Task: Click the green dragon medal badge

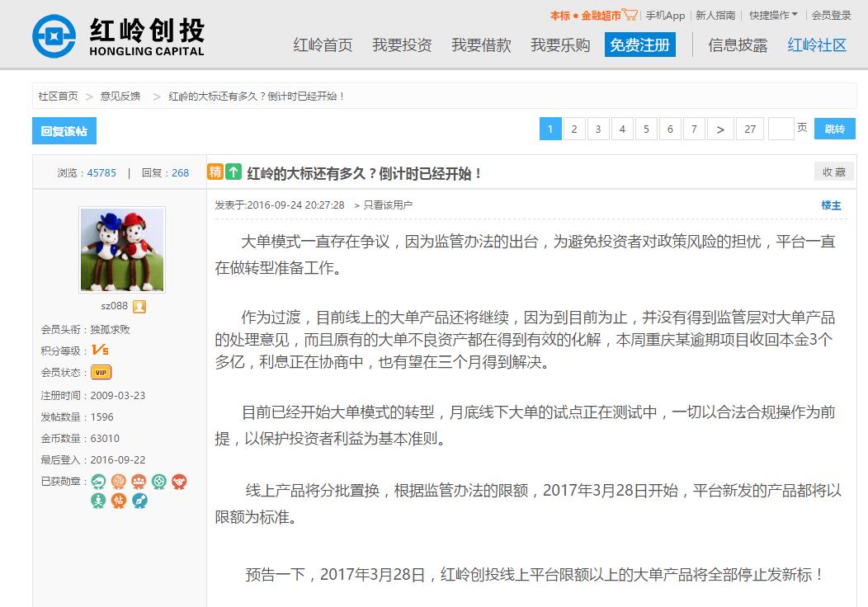Action: [x=98, y=482]
